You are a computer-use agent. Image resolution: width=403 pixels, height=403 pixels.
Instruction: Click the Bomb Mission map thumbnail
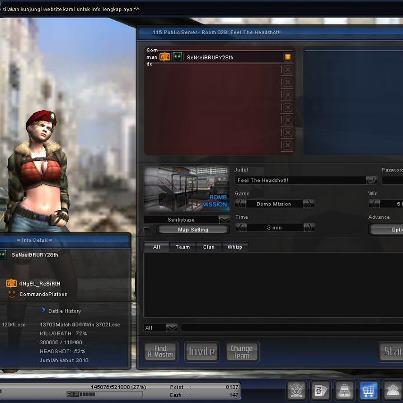pyautogui.click(x=187, y=190)
